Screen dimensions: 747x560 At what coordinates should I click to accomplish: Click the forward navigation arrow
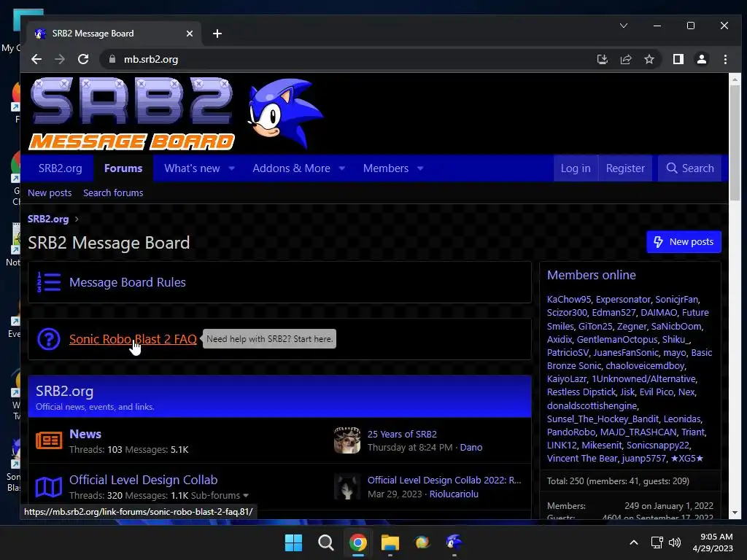60,59
